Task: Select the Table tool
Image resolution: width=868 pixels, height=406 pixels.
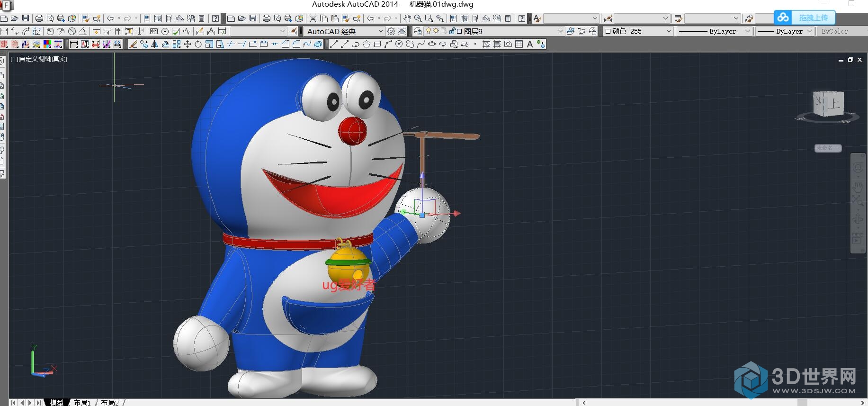Action: click(x=519, y=44)
